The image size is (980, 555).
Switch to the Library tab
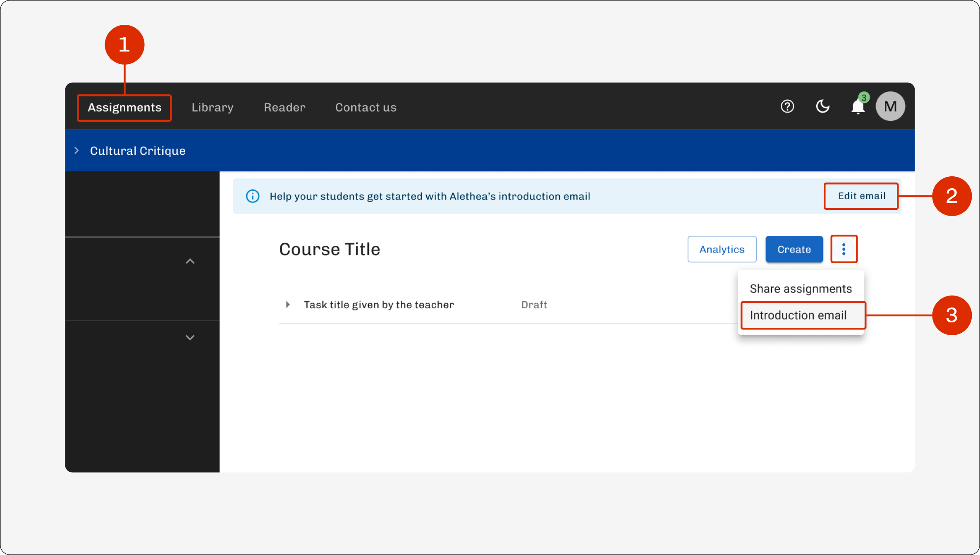[x=213, y=108]
